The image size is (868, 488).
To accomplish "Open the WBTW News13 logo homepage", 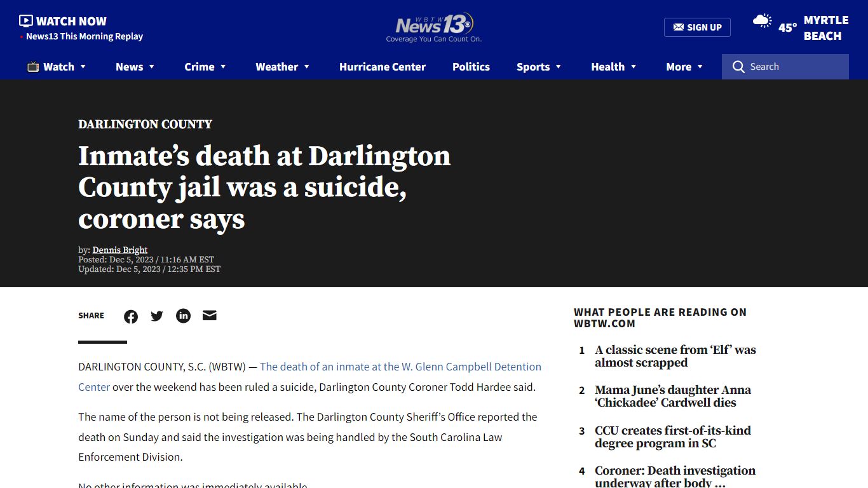I will (x=434, y=28).
